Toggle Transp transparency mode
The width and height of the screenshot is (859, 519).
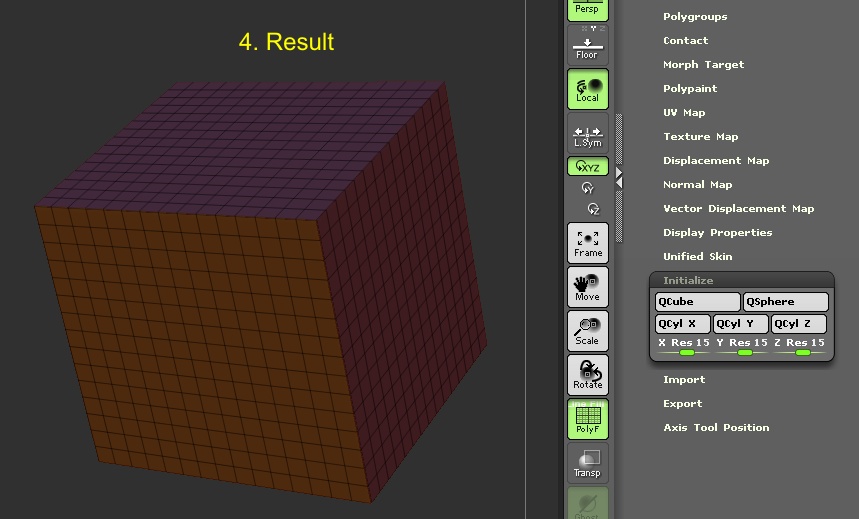click(x=587, y=464)
